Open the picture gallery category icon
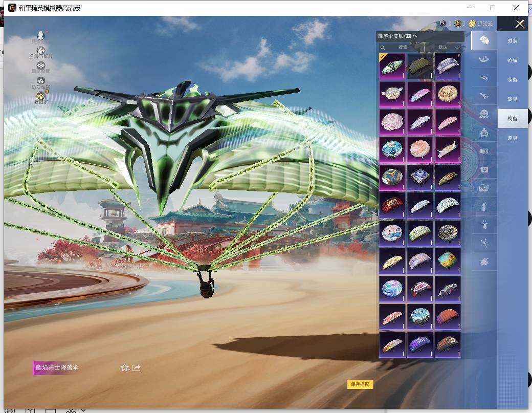 coord(484,188)
